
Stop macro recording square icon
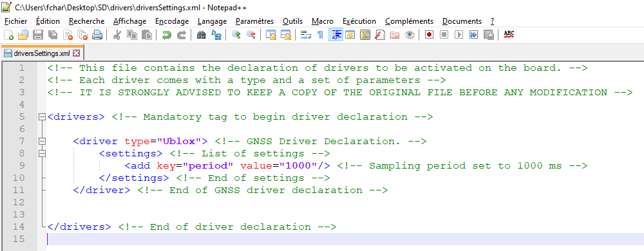click(x=444, y=35)
